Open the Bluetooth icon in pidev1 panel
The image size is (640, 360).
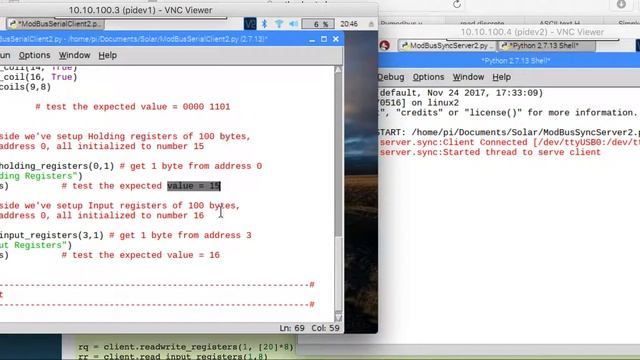click(264, 24)
